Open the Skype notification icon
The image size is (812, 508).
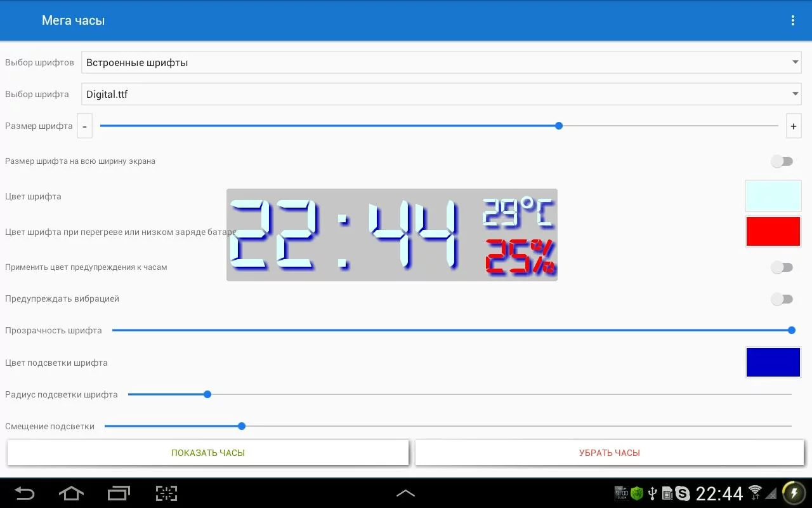click(683, 493)
